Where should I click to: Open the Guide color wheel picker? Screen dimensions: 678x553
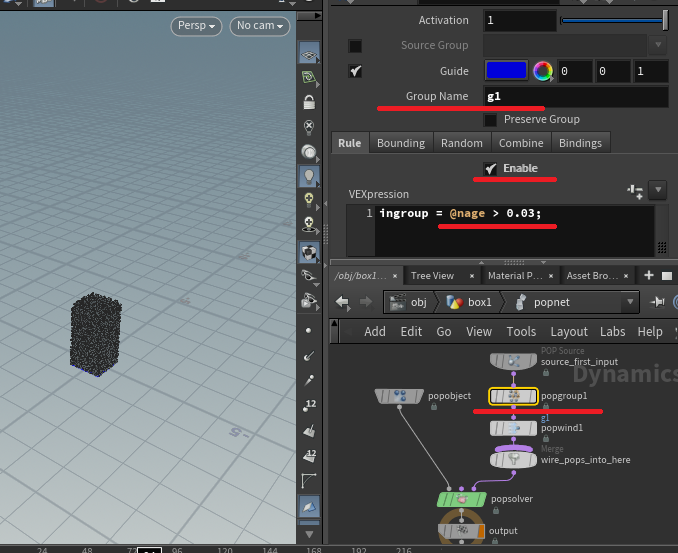(x=543, y=71)
